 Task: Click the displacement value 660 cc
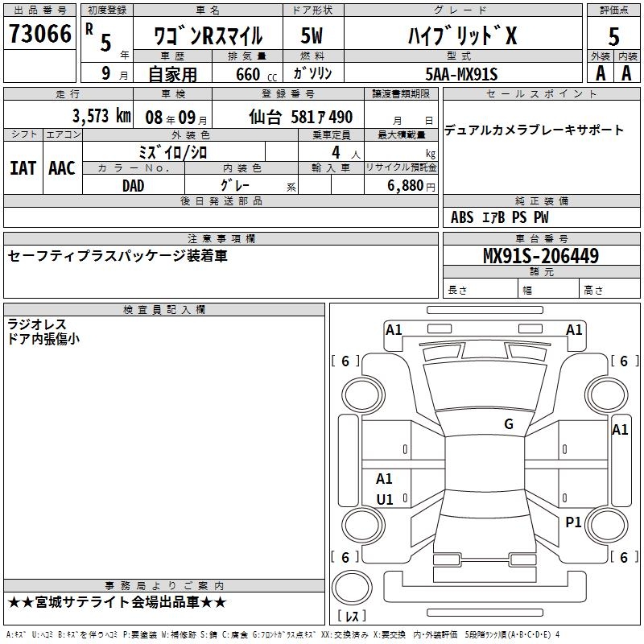256,75
